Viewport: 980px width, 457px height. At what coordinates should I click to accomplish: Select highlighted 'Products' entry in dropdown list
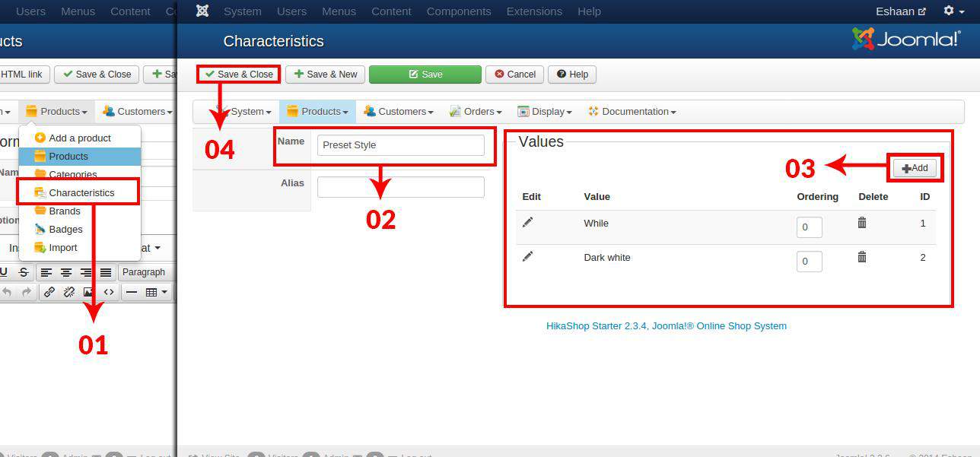tap(80, 156)
